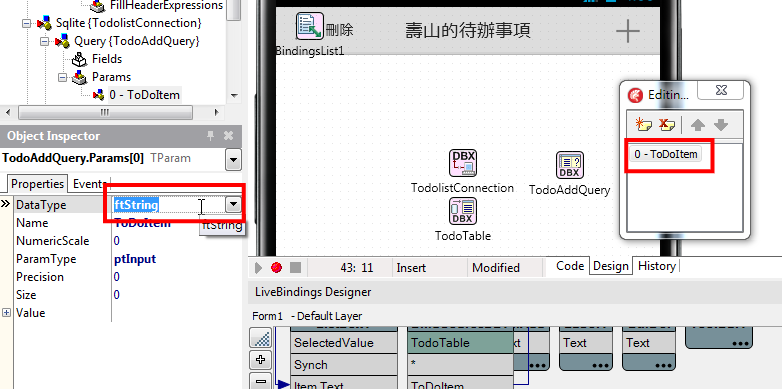Open the DataType dropdown arrow
Screen dimensions: 782x389
click(233, 204)
